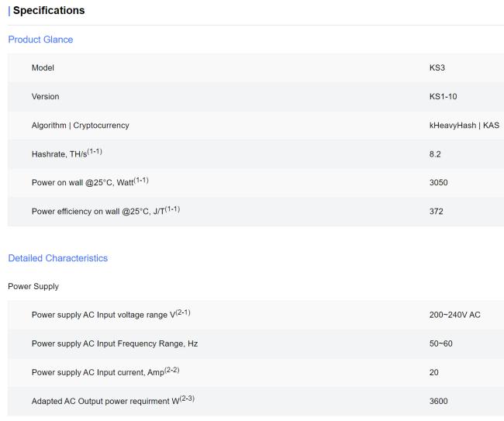Click the 50~60 frequency range value

440,343
